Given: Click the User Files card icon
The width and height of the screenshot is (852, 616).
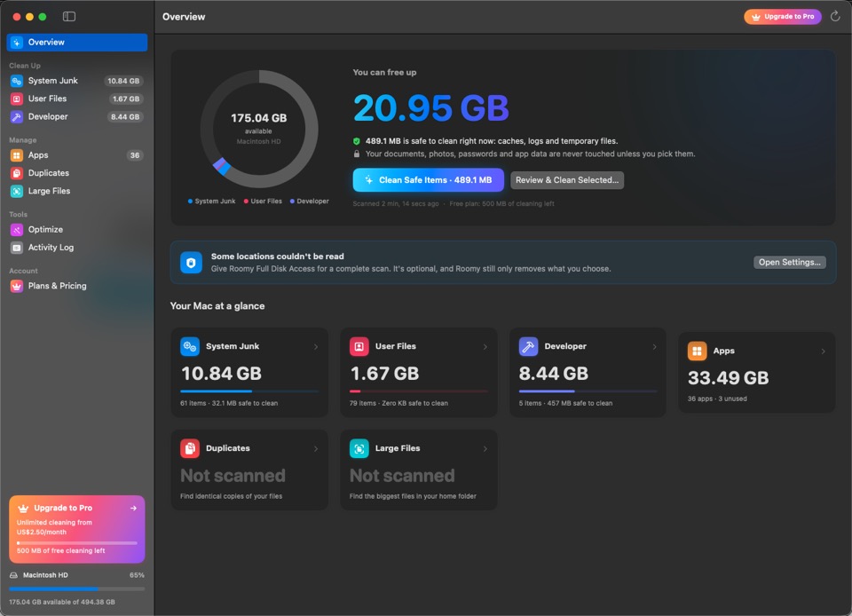Looking at the screenshot, I should pos(359,346).
